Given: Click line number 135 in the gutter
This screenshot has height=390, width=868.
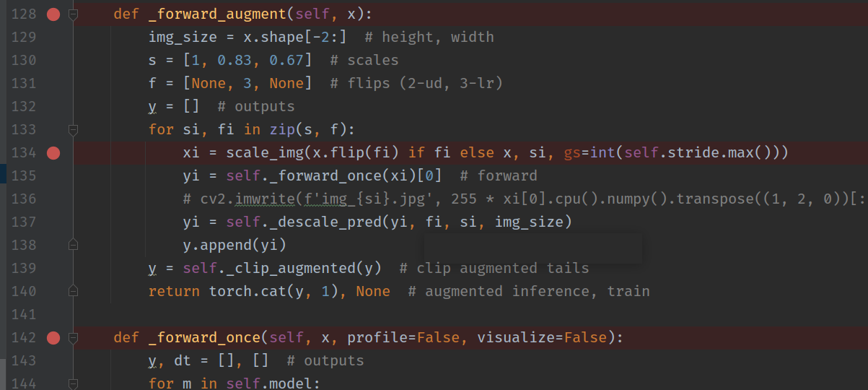Looking at the screenshot, I should (x=23, y=175).
